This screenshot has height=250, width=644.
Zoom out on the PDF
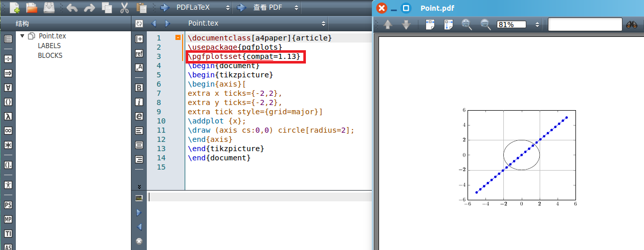[485, 24]
